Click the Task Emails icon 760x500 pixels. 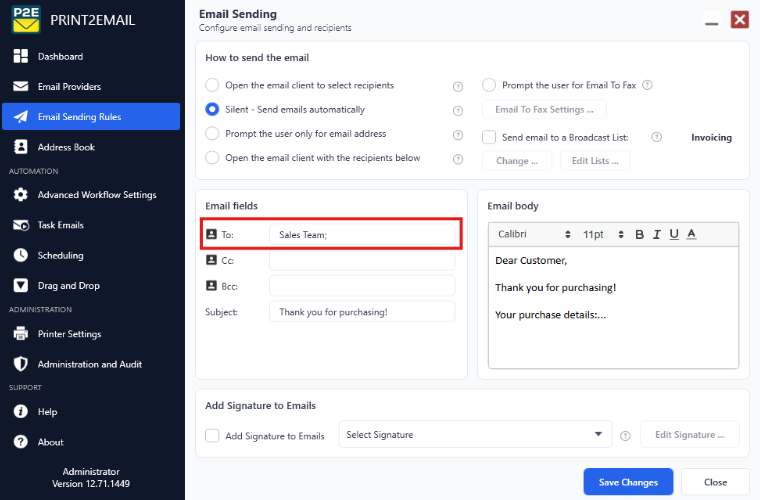(x=20, y=225)
